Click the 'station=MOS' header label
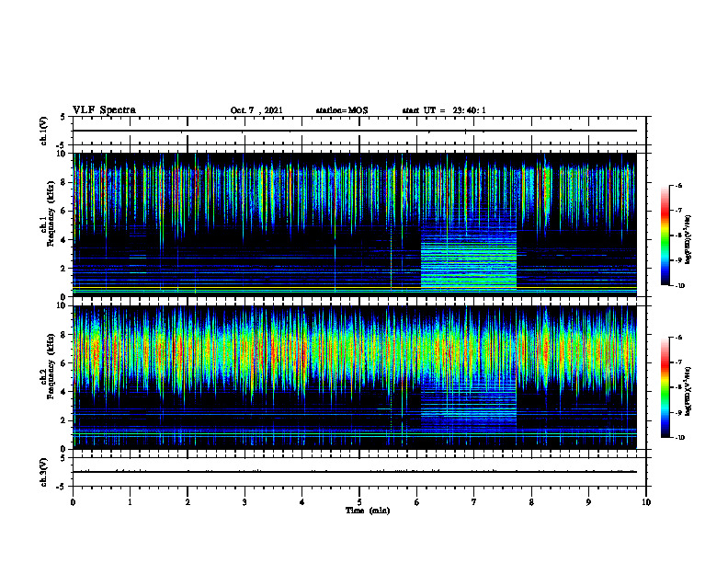728x563 pixels. coord(342,110)
